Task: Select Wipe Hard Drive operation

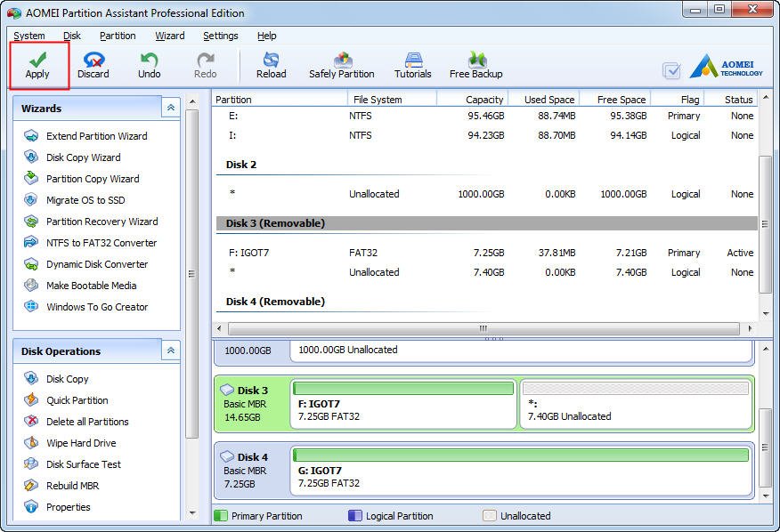Action: pyautogui.click(x=81, y=443)
